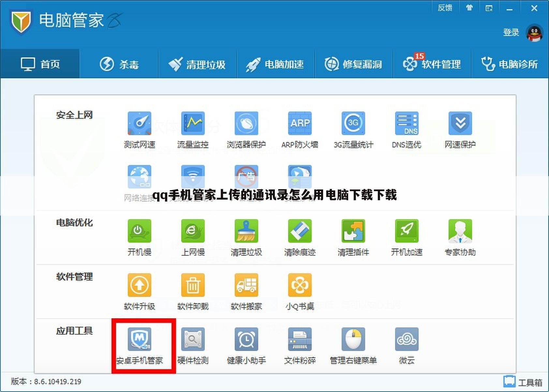Launch 文件粉碎 file shredder
Screen dimensions: 549x392
pos(300,346)
